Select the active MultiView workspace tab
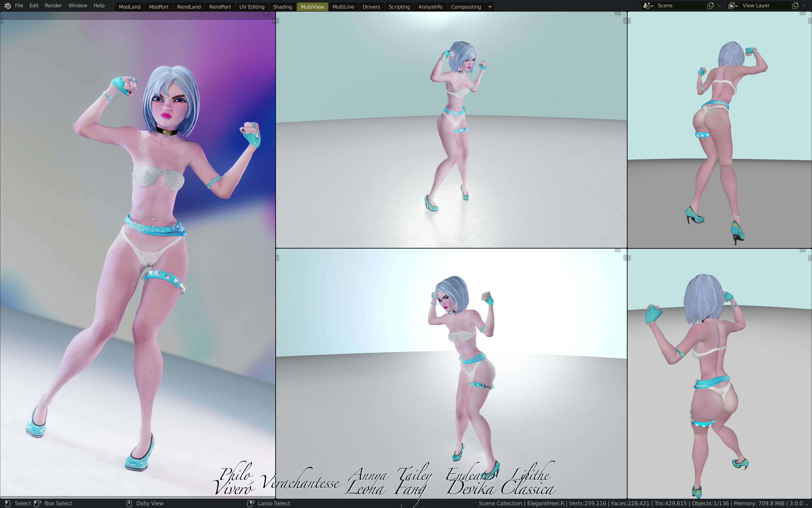The image size is (812, 508). pyautogui.click(x=312, y=7)
